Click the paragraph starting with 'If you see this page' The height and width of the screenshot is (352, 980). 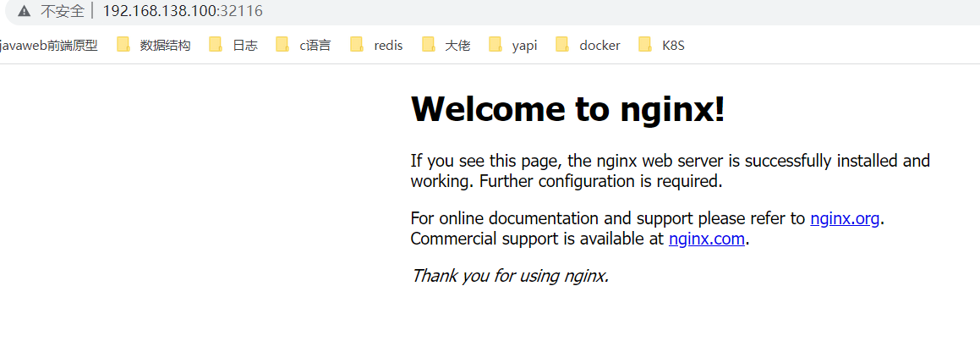pyautogui.click(x=670, y=171)
